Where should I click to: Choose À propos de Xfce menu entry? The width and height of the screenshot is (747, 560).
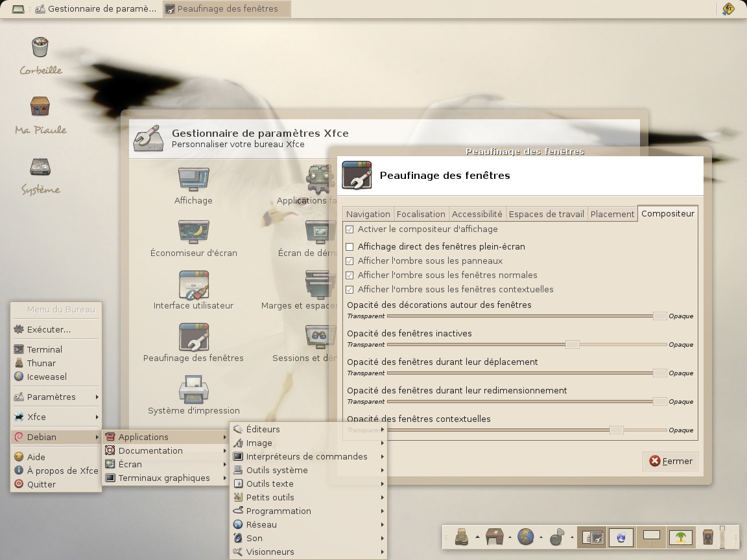pos(56,471)
